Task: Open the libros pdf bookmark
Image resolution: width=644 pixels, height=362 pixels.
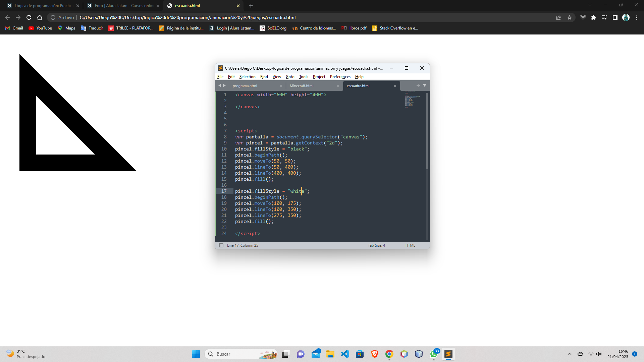Action: [354, 28]
